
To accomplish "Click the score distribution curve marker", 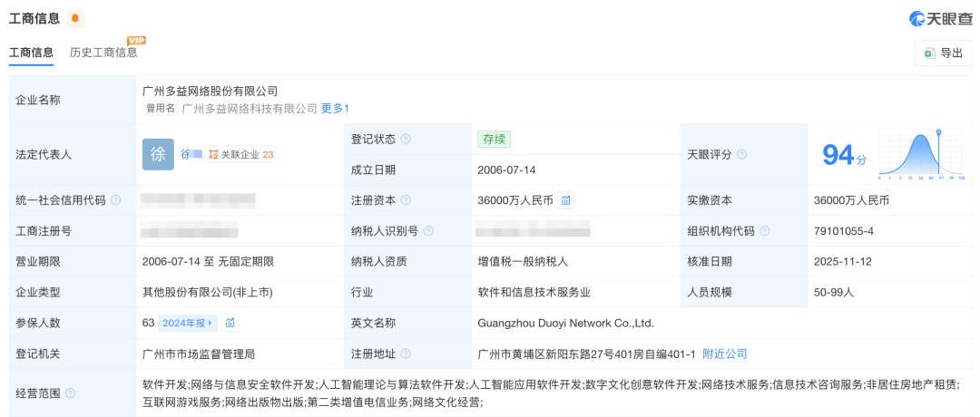I will pos(937,134).
